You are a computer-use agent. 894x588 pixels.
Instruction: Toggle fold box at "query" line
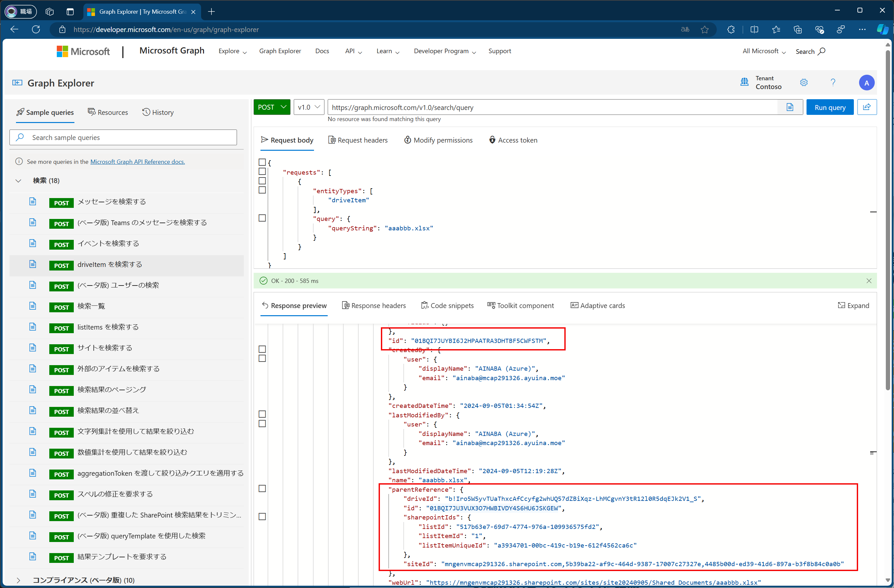[x=262, y=218]
